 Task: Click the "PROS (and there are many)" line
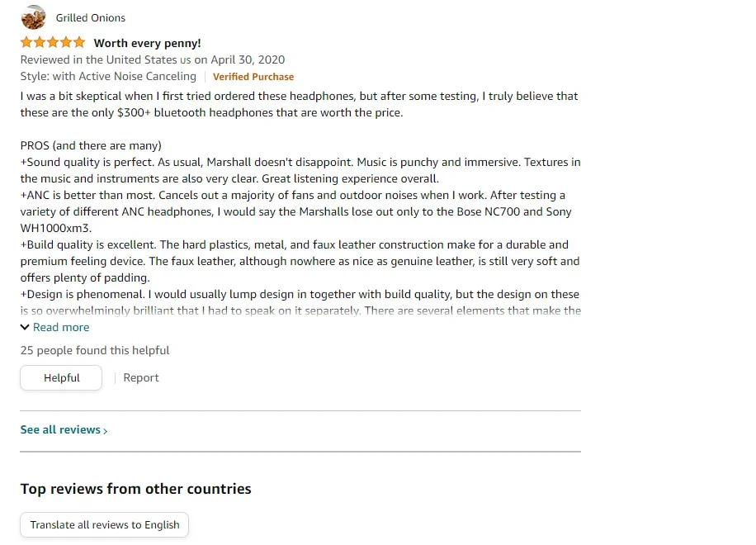pos(91,145)
